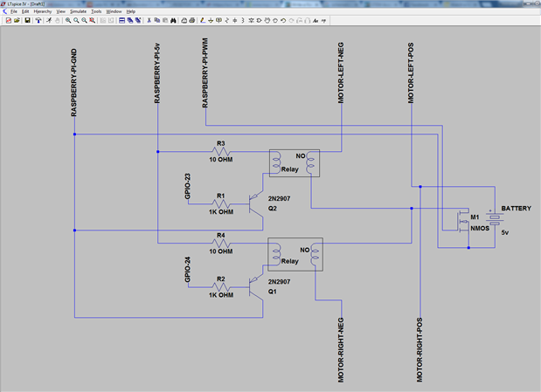Image resolution: width=541 pixels, height=392 pixels.
Task: Open a file with the folder icon
Action: [17, 19]
